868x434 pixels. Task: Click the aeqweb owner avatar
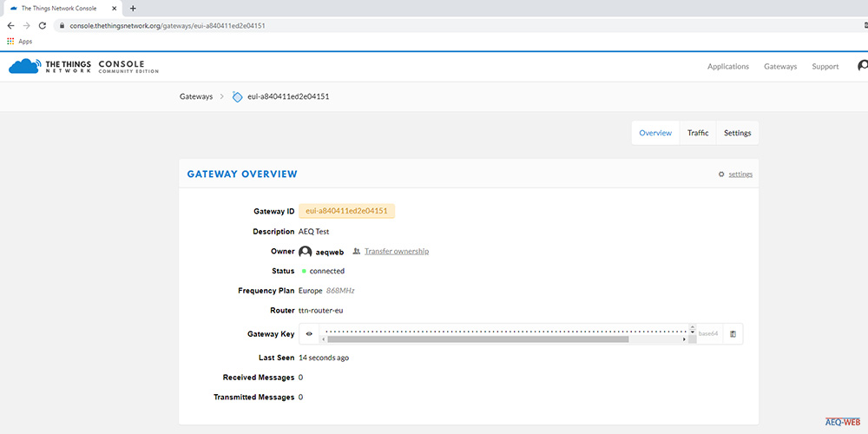305,252
